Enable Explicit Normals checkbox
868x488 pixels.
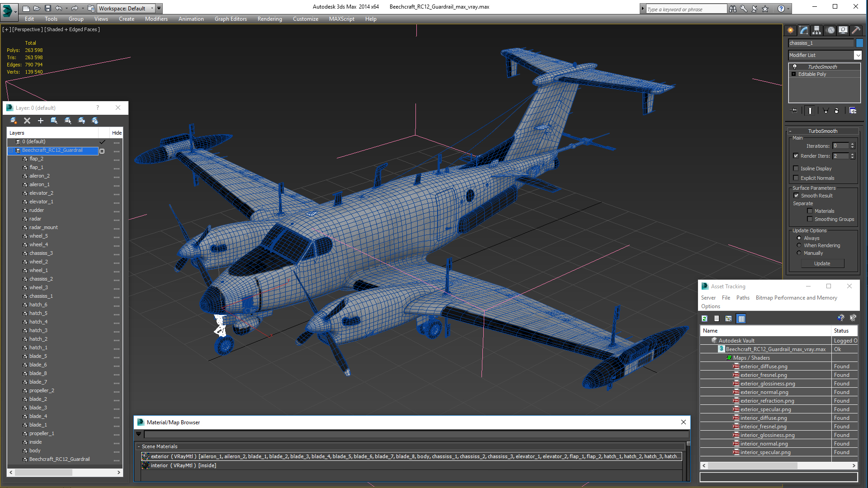tap(796, 178)
